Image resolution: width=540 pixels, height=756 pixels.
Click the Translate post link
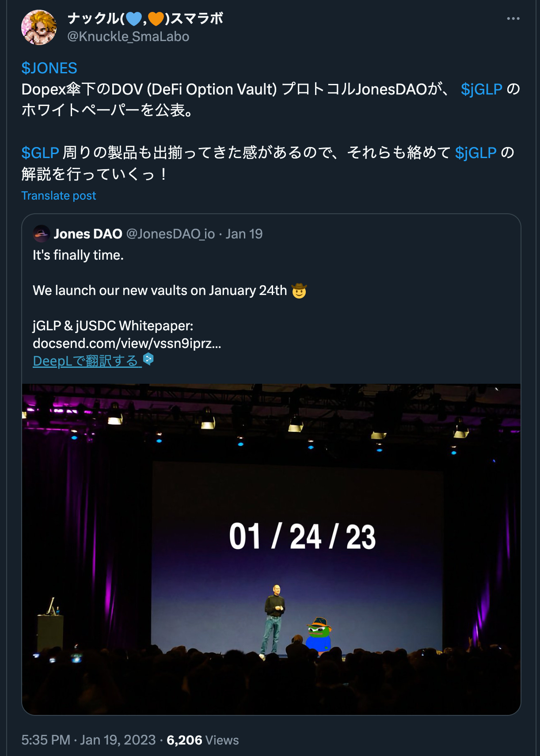coord(58,196)
